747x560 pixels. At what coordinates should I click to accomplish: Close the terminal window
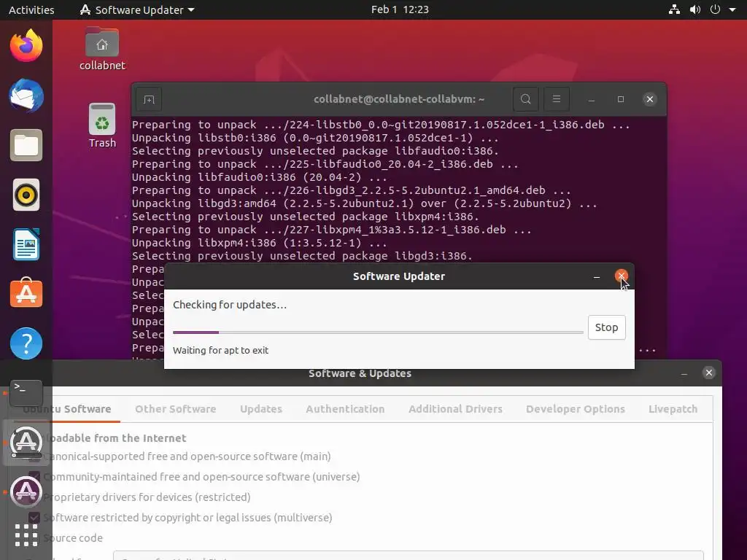(x=649, y=99)
